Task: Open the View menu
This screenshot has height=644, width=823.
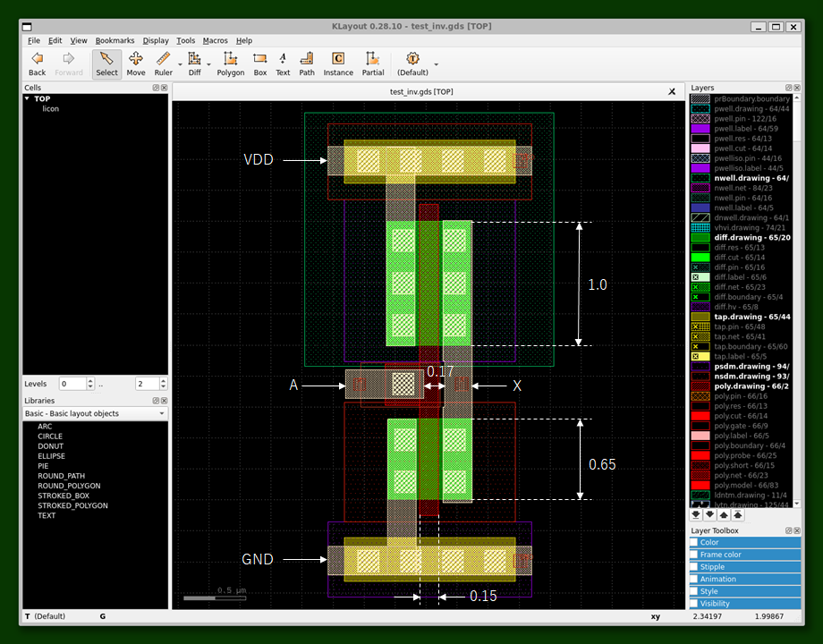Action: point(79,40)
